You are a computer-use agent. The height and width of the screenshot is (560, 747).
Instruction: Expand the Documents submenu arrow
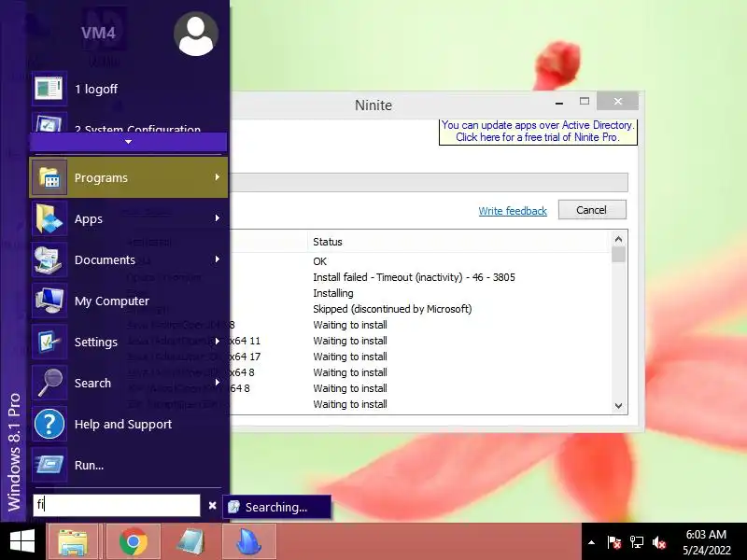(218, 259)
